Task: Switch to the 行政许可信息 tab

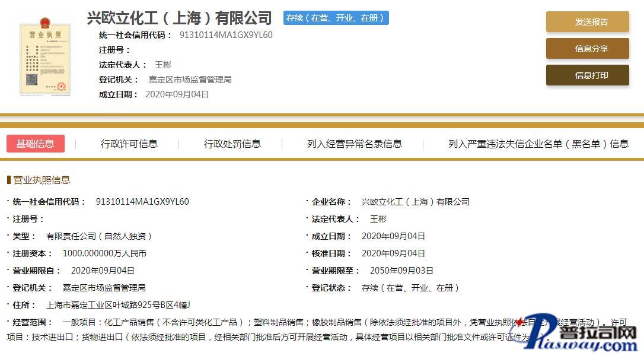Action: (x=129, y=144)
